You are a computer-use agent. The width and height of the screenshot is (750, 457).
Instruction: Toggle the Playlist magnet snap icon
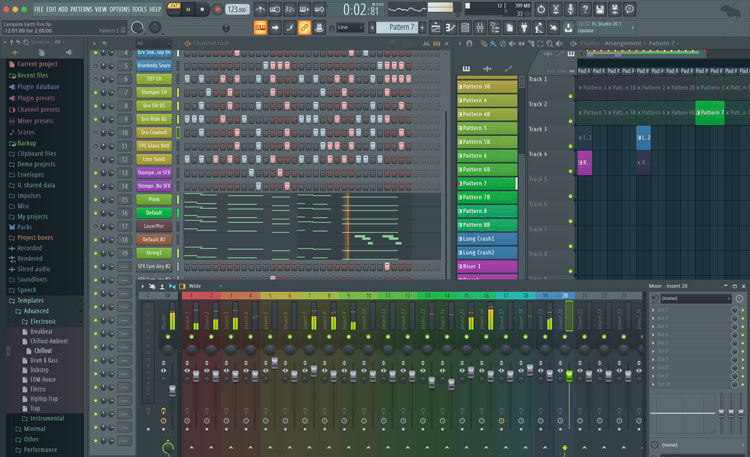[469, 44]
